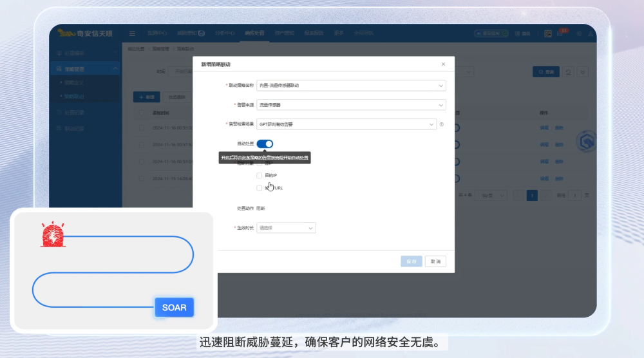Check the URL checkbox
This screenshot has width=644, height=358.
click(x=259, y=188)
